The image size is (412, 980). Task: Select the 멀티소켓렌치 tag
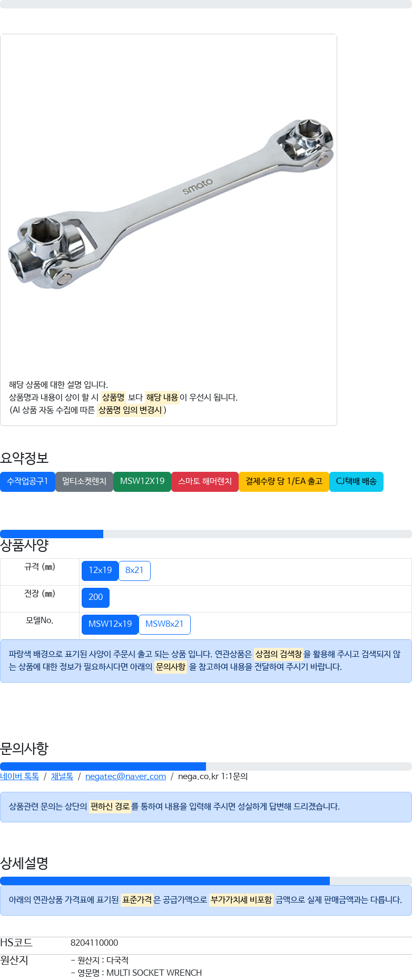pos(84,481)
